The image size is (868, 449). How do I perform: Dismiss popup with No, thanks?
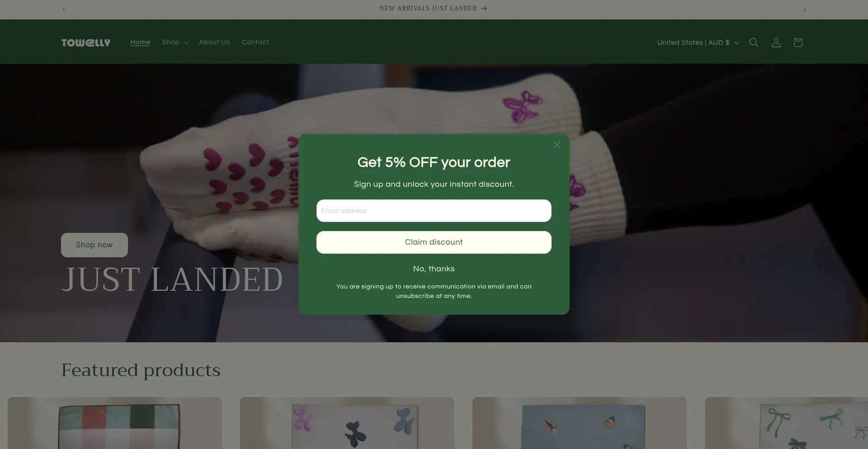click(434, 269)
